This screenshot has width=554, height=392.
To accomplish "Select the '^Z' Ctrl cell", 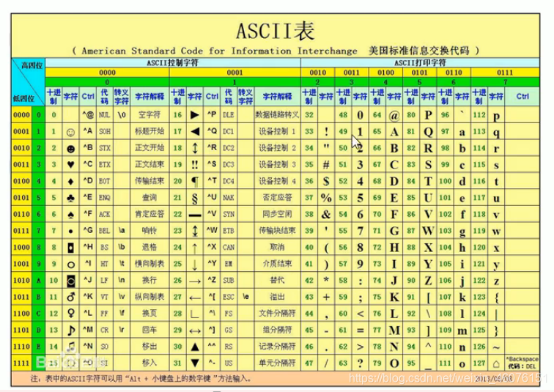I will 212,281.
